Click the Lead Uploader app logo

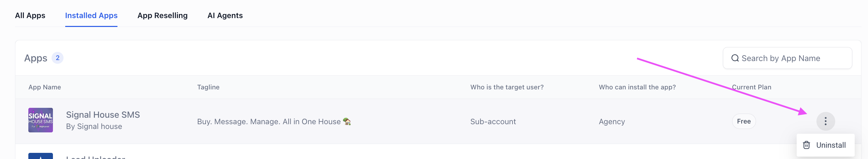(x=41, y=156)
